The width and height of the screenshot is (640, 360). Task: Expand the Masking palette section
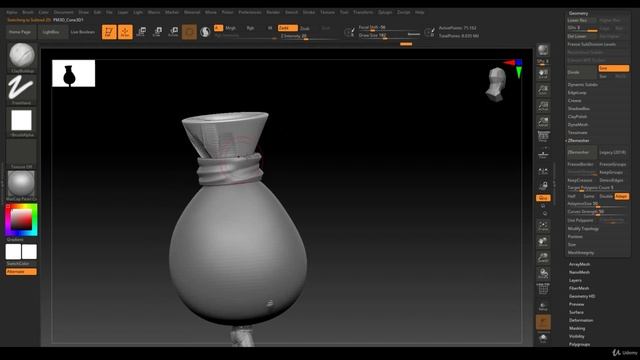tap(577, 328)
